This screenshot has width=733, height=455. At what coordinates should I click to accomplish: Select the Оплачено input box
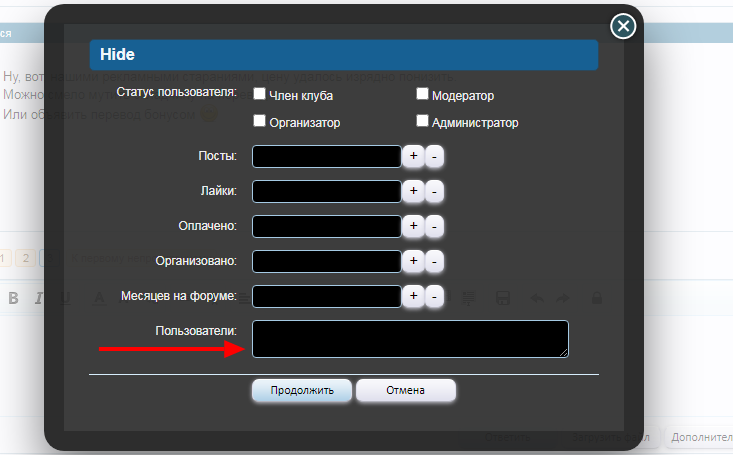[326, 226]
